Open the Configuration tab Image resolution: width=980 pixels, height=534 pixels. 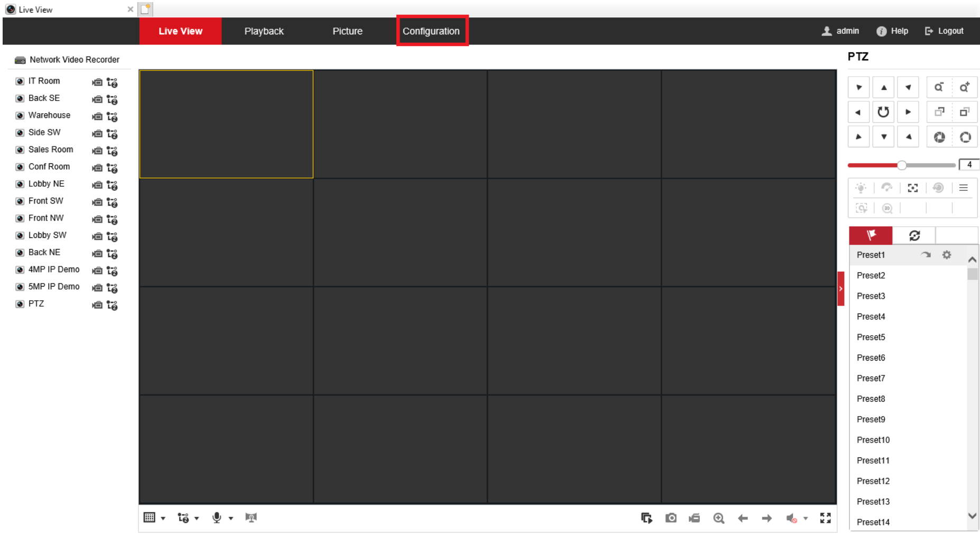tap(431, 31)
